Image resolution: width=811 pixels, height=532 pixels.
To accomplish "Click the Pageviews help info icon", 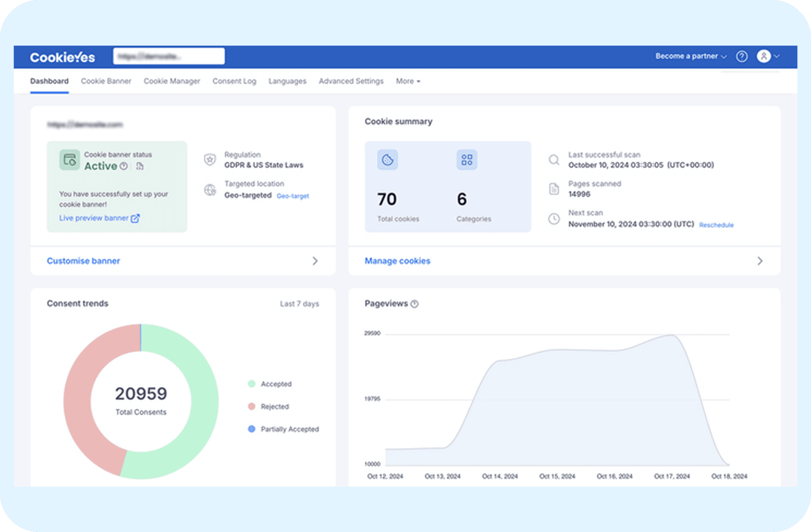I will point(414,304).
